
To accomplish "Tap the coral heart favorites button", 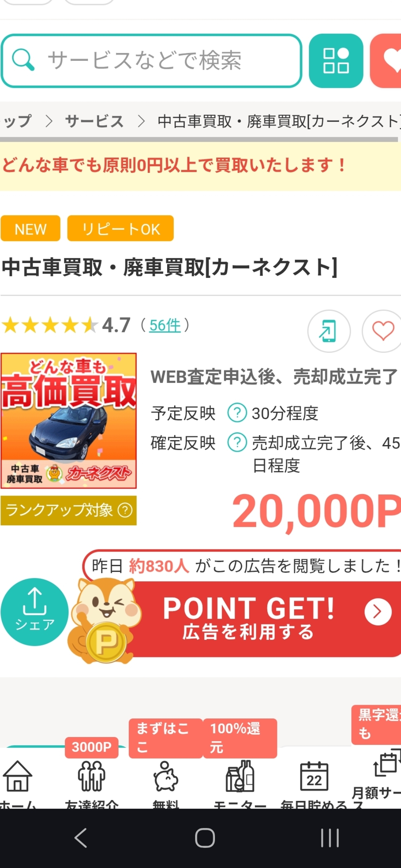I will (385, 60).
